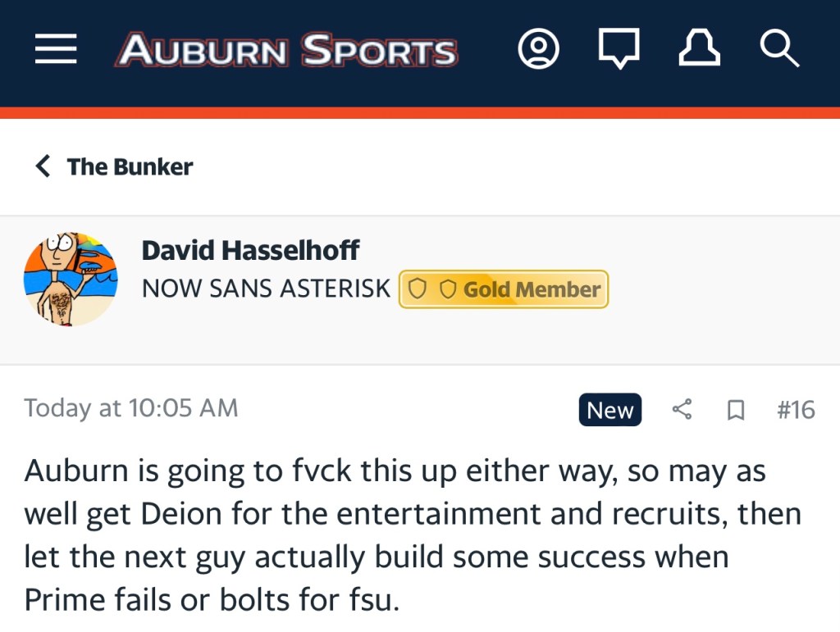
Task: Open the conversations speech bubble icon
Action: click(x=619, y=51)
